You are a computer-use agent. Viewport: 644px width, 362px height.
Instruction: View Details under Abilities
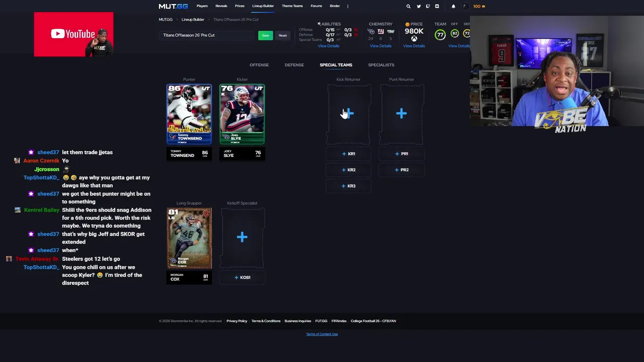(329, 46)
